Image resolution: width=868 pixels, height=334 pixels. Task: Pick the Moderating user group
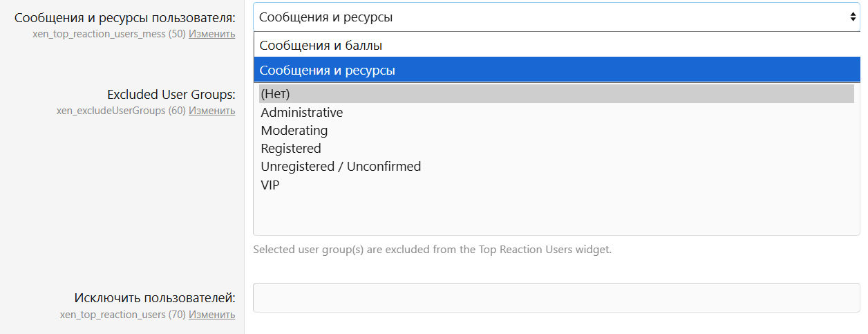click(294, 130)
